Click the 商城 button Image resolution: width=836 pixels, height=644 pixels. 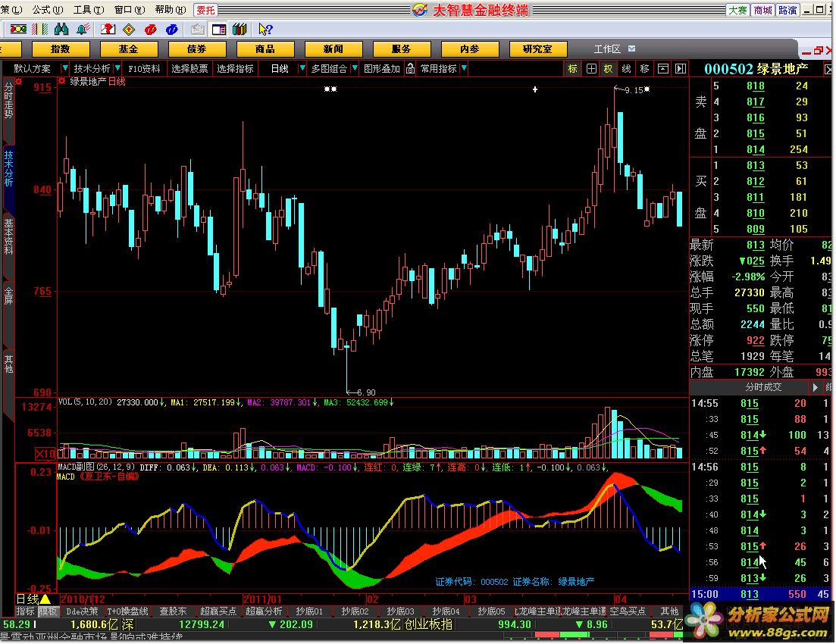pos(762,10)
